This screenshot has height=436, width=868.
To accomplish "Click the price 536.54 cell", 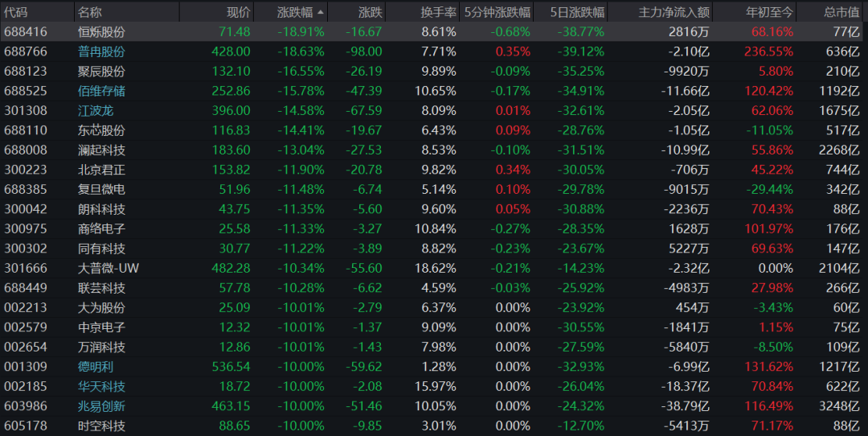I will 231,367.
